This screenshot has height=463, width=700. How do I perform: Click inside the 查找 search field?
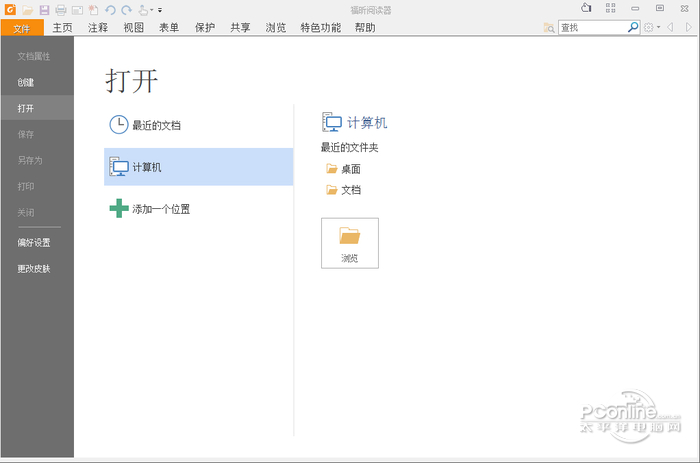[593, 28]
